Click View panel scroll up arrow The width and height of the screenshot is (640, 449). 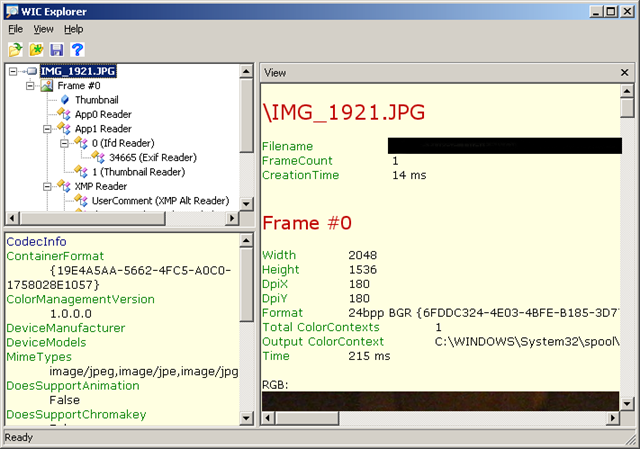point(627,91)
